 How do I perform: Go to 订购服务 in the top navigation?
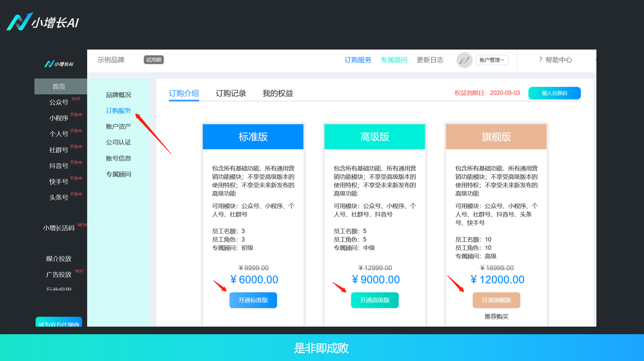coord(358,60)
